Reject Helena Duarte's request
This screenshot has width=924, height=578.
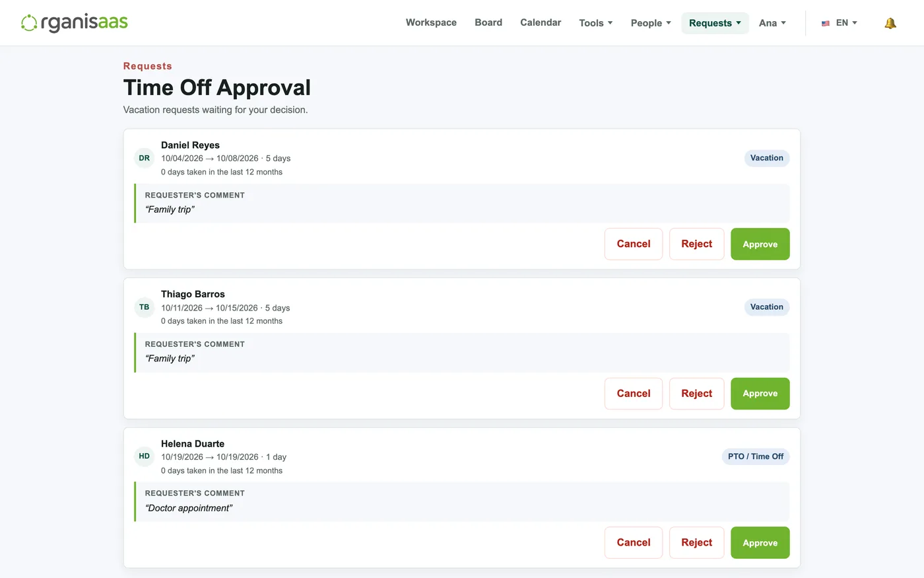tap(696, 543)
